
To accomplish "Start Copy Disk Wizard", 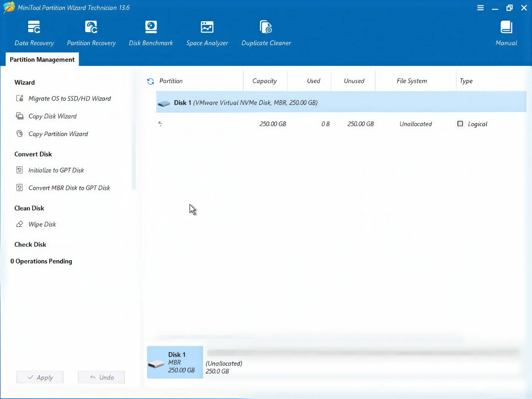I will pos(52,116).
